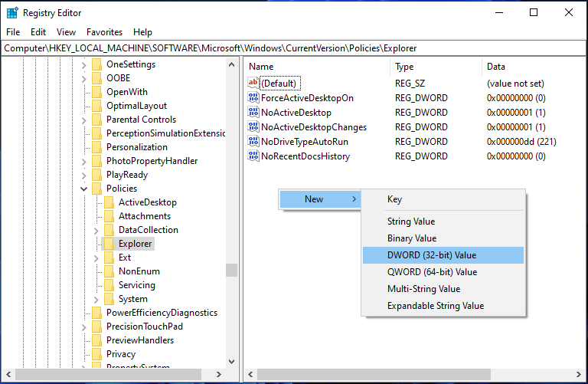
Task: Click the NoDriveTypeAutoRun DWORD icon
Action: tap(253, 142)
